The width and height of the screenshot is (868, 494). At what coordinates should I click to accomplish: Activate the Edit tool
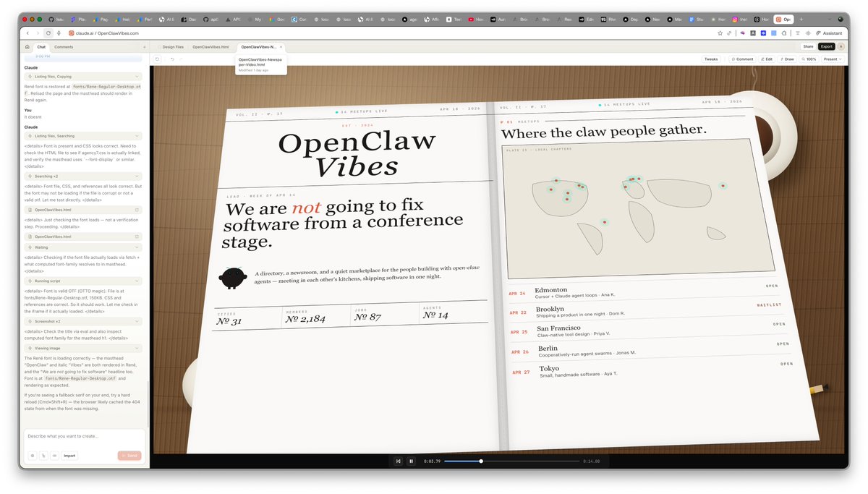pyautogui.click(x=766, y=59)
